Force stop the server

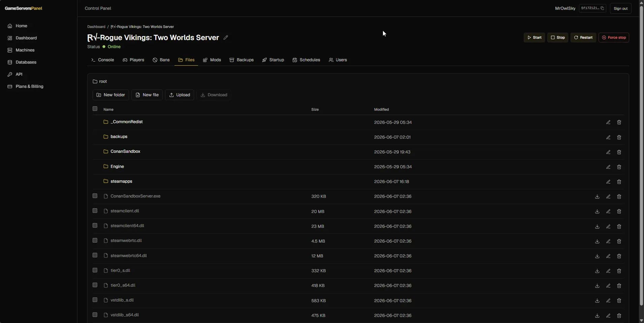click(x=614, y=37)
